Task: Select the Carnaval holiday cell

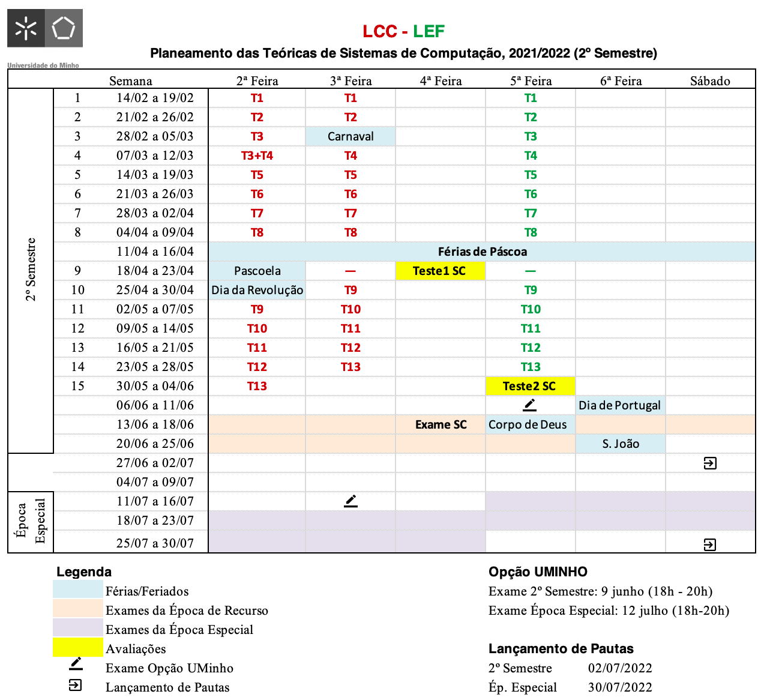Action: tap(350, 136)
